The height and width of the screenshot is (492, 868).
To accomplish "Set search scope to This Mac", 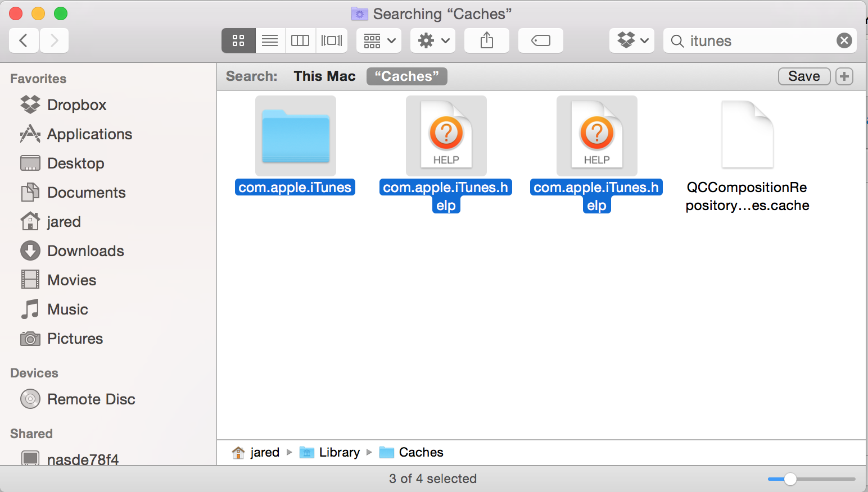I will click(x=325, y=76).
